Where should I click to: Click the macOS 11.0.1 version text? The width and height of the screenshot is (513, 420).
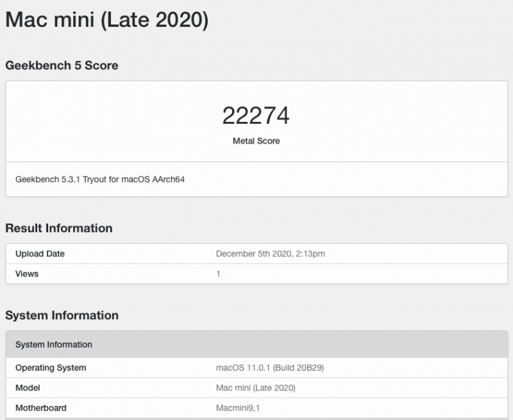coord(243,367)
